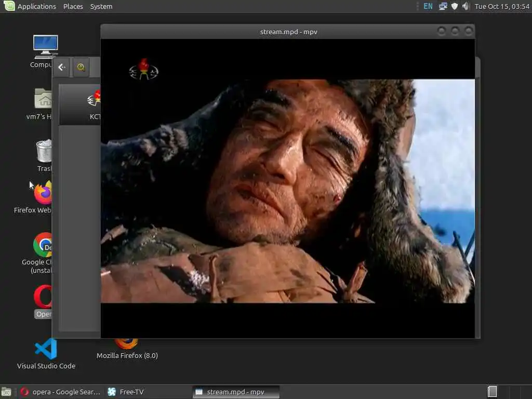Click the back arrow in Free-TV window
The width and height of the screenshot is (532, 399).
(x=61, y=67)
